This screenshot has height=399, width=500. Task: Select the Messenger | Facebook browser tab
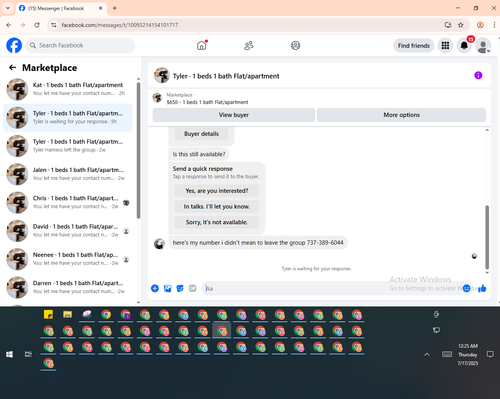[x=61, y=8]
